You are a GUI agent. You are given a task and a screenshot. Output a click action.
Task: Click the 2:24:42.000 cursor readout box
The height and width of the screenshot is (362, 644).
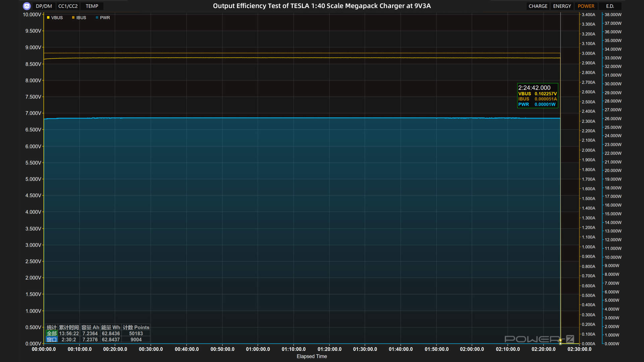coord(538,96)
